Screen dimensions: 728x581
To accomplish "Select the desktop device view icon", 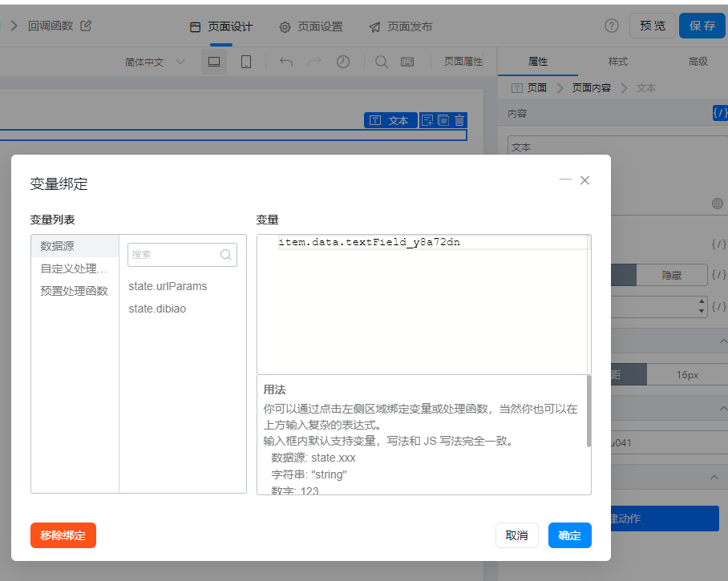I will coord(214,62).
